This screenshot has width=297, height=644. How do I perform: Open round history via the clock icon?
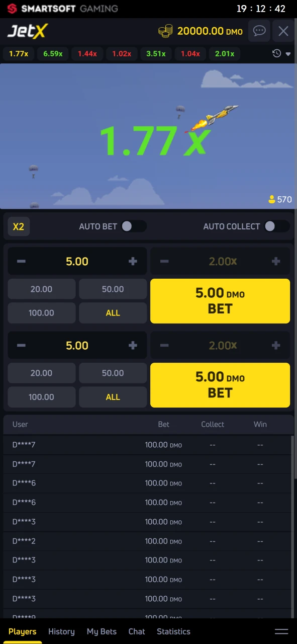click(x=276, y=53)
